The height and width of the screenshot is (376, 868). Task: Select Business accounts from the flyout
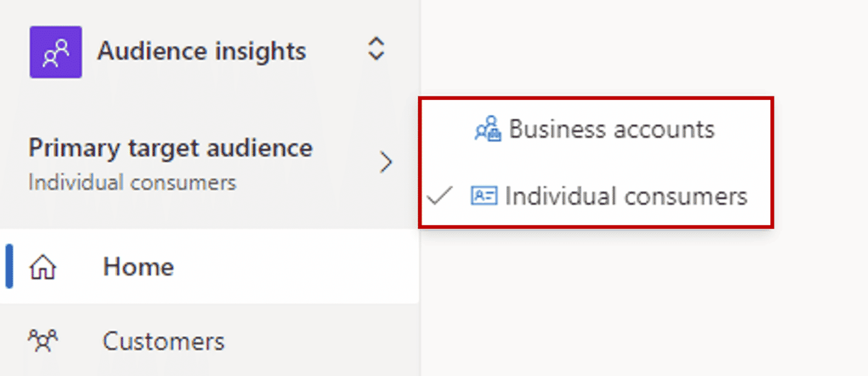pos(595,129)
